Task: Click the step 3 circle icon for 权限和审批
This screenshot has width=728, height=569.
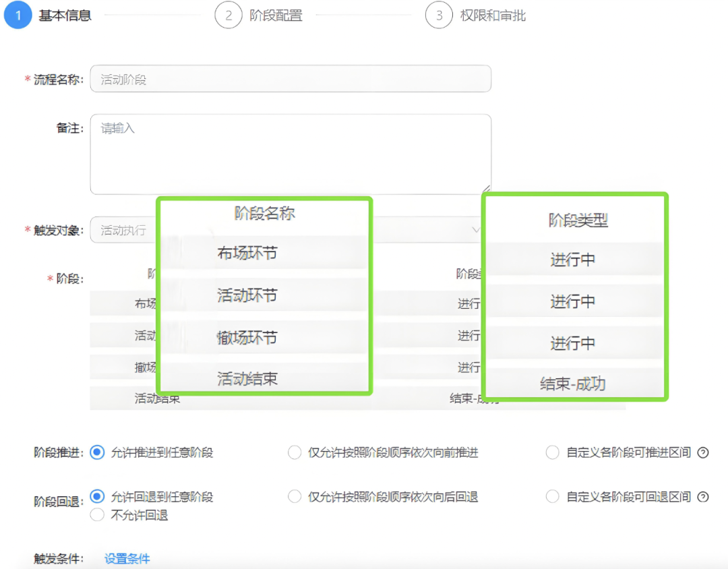Action: (x=439, y=15)
